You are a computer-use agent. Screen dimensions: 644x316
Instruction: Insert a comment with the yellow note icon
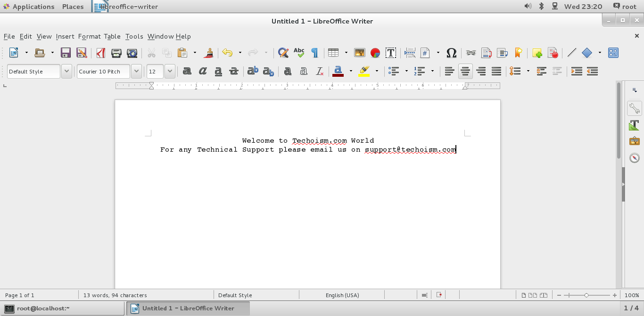pyautogui.click(x=537, y=53)
